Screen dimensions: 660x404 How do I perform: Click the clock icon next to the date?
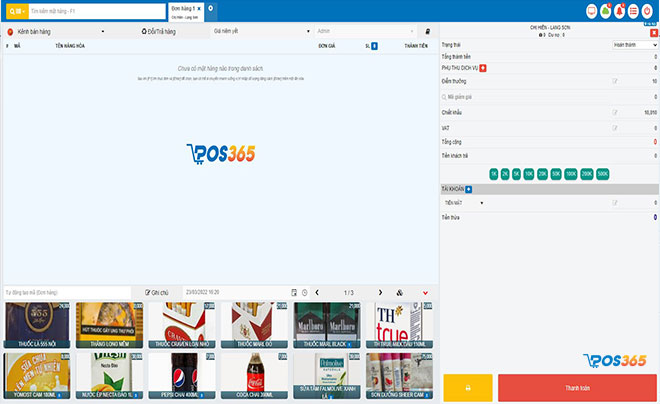pyautogui.click(x=304, y=292)
